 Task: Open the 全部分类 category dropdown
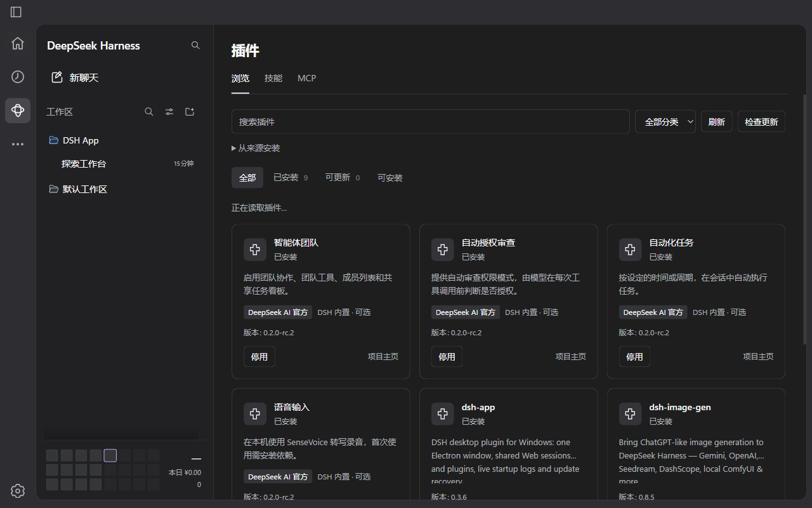[x=665, y=122]
